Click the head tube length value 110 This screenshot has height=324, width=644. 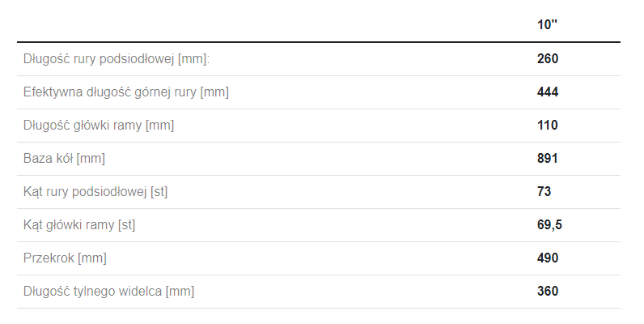coord(548,126)
